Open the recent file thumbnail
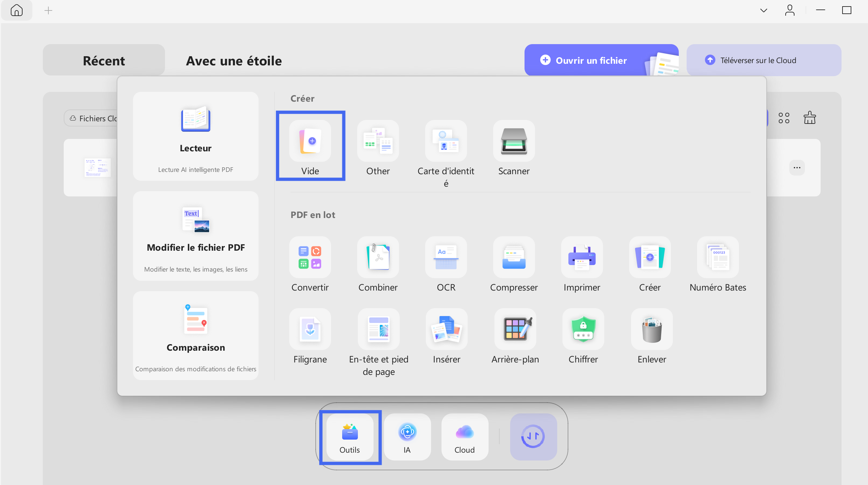This screenshot has width=868, height=485. tap(97, 168)
